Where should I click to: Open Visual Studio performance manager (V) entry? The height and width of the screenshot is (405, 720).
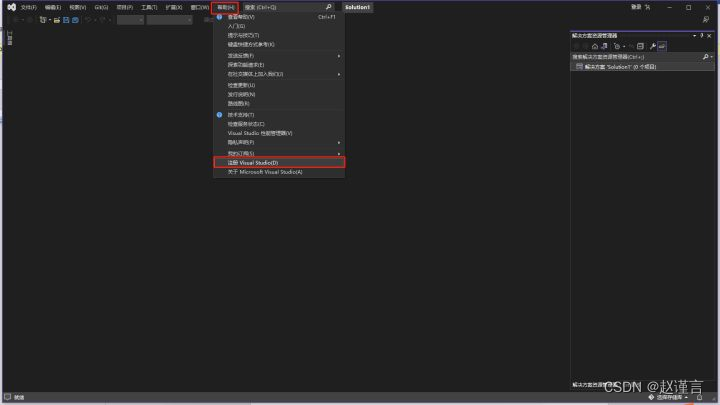click(x=279, y=133)
